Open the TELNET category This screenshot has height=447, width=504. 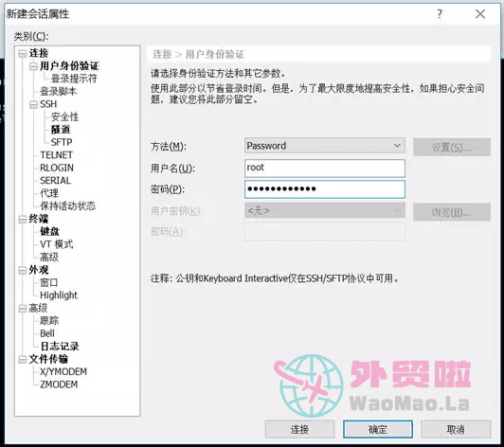[x=56, y=155]
